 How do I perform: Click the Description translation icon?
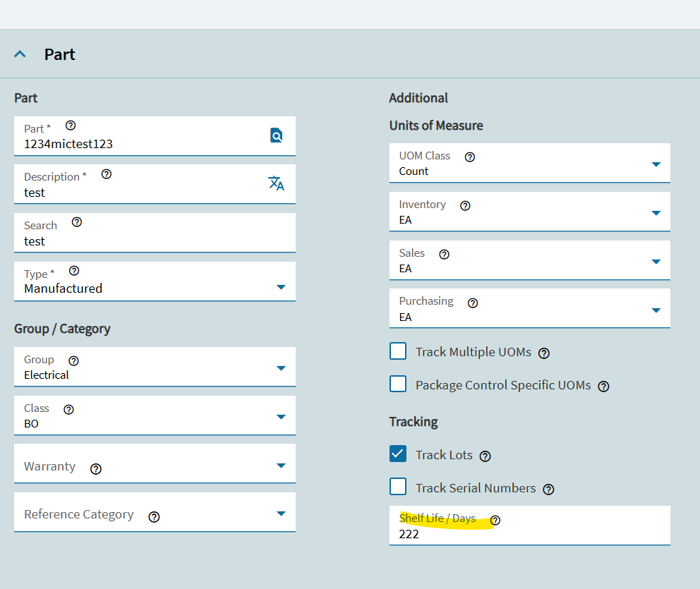click(x=276, y=183)
